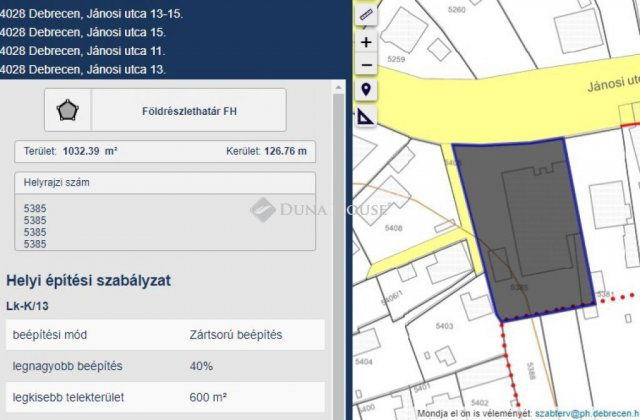Screen dimensions: 640x420
Task: Select address Jánosi utca 13-15.
Action: [x=91, y=13]
